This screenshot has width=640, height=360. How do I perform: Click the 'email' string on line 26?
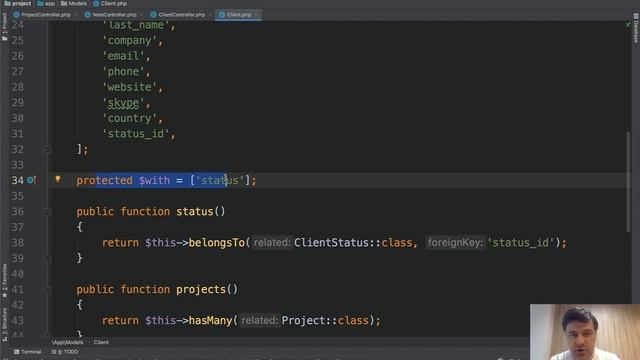point(123,56)
